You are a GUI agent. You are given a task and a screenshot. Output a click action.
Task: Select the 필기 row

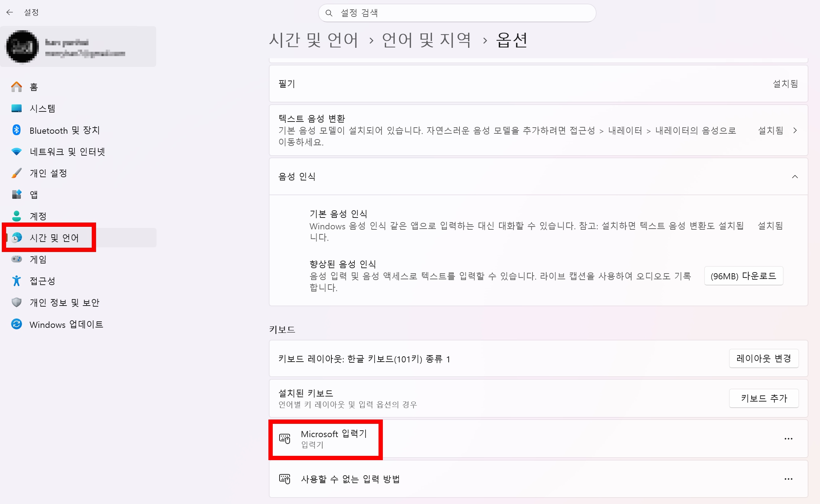[538, 84]
